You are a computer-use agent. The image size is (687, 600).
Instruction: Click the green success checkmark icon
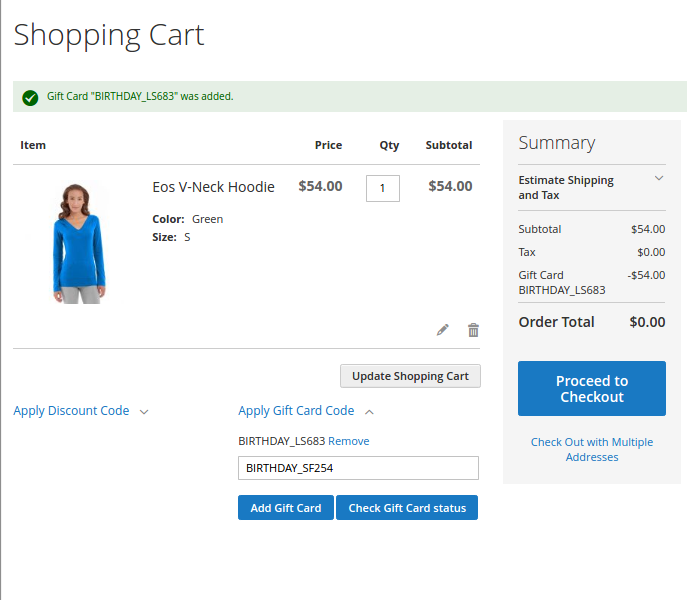30,97
